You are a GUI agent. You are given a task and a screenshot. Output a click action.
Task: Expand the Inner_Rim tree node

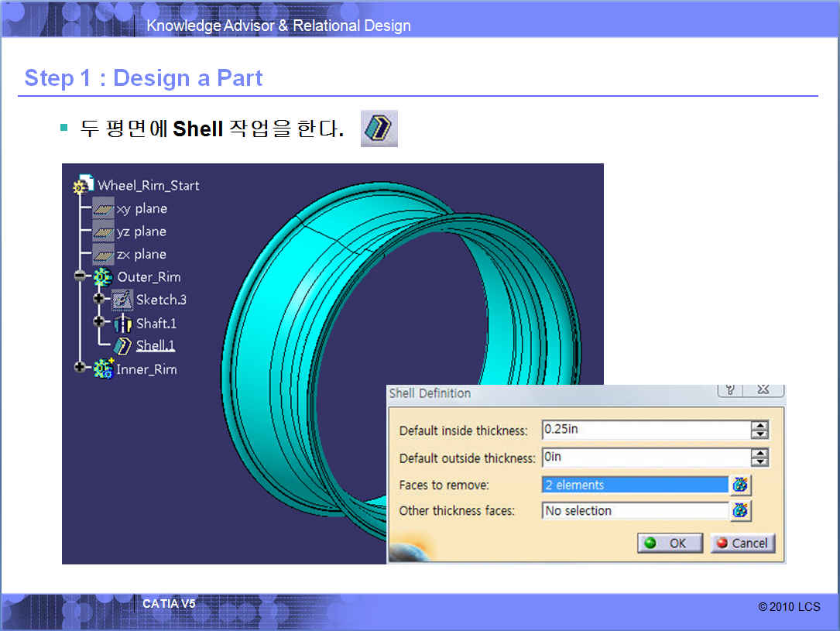(80, 367)
